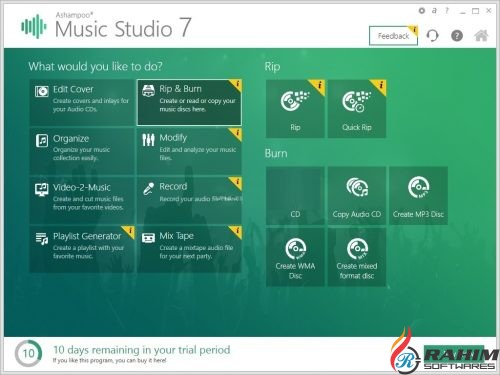Screen dimensions: 500x375
Task: Click the headset support icon
Action: (x=432, y=35)
